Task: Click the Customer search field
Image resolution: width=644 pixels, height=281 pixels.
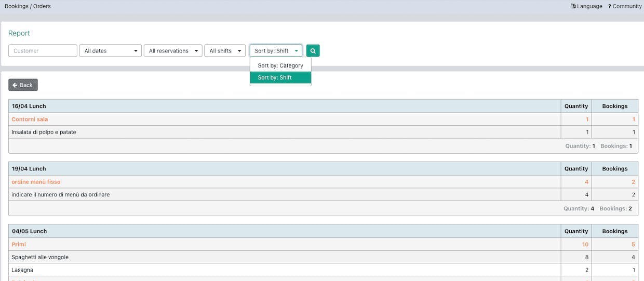Action: tap(43, 51)
